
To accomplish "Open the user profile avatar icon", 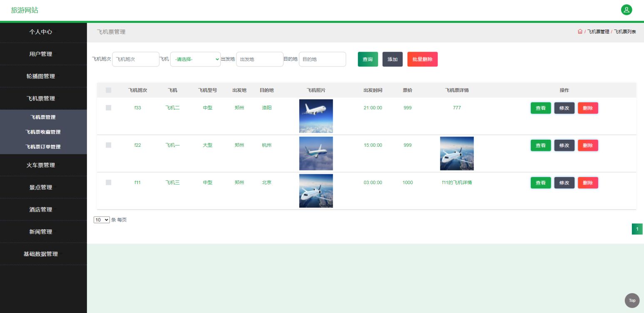I will (627, 10).
